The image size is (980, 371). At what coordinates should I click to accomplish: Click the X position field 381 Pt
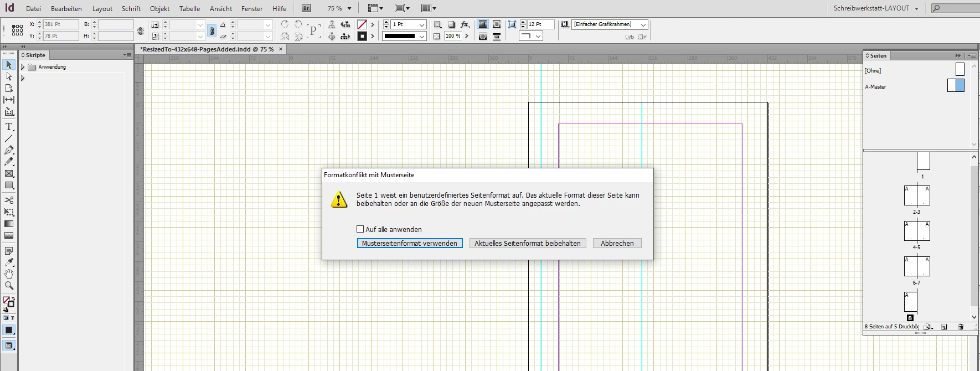[x=61, y=24]
